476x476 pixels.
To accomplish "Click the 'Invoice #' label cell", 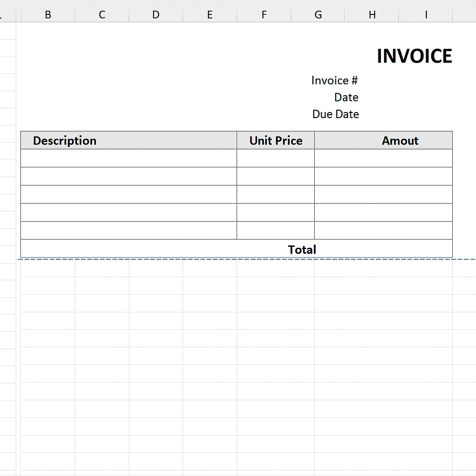I will 334,80.
